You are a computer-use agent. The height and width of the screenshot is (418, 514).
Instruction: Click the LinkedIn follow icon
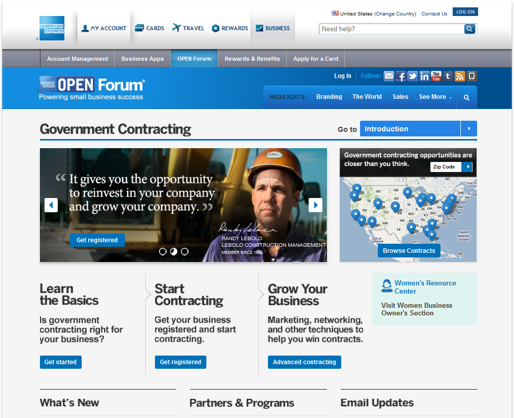(x=424, y=76)
